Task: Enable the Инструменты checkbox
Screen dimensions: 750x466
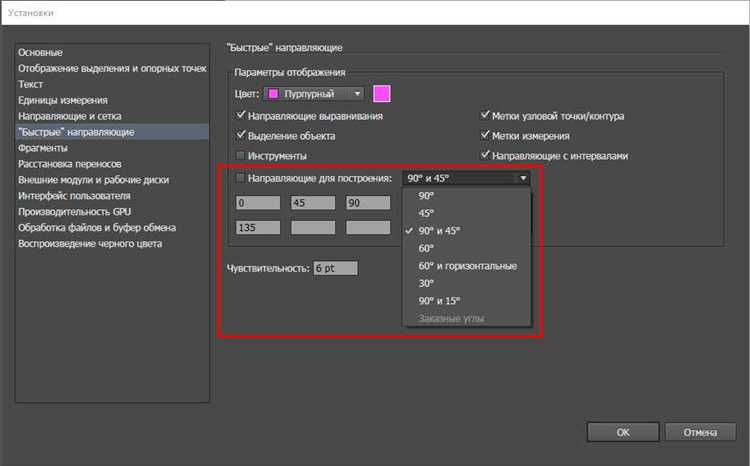Action: [241, 155]
